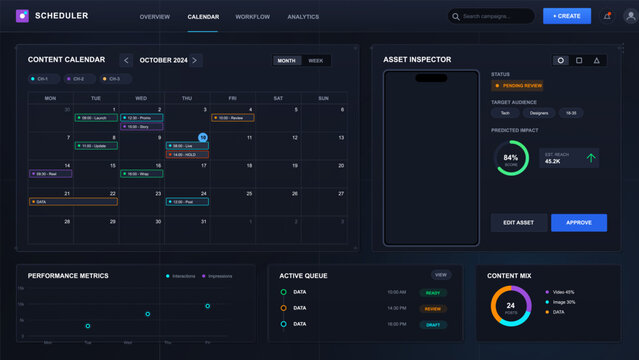Open the DATA event spanning October 21-22

click(73, 202)
